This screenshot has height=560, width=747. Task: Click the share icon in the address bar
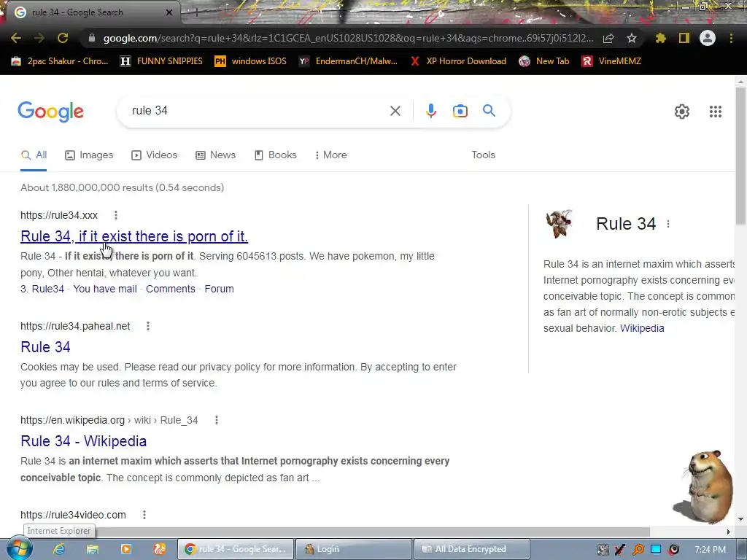[x=608, y=38]
